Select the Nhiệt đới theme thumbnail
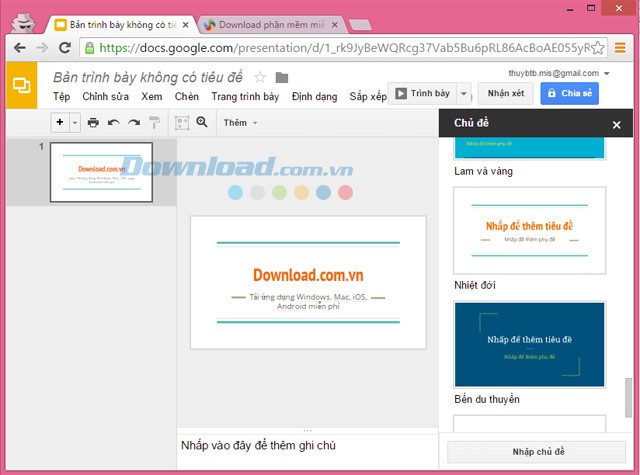The image size is (640, 475). coord(529,231)
